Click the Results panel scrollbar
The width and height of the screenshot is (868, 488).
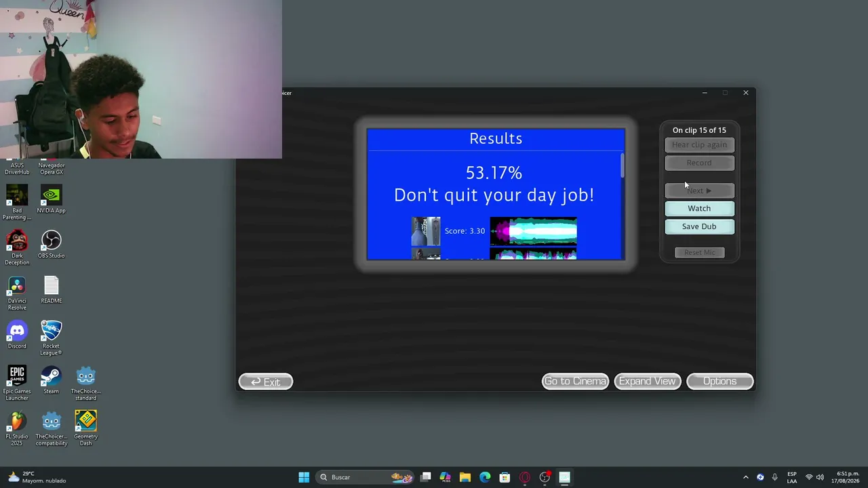[x=622, y=166]
